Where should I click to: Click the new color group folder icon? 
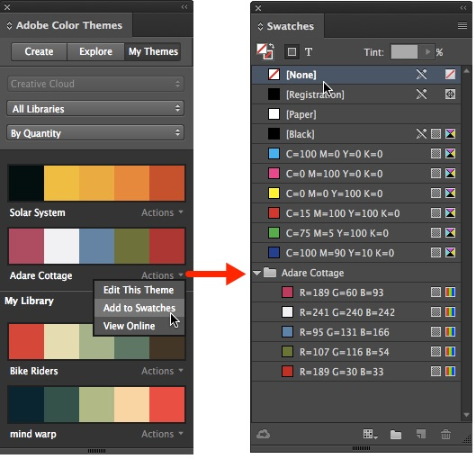tap(396, 435)
